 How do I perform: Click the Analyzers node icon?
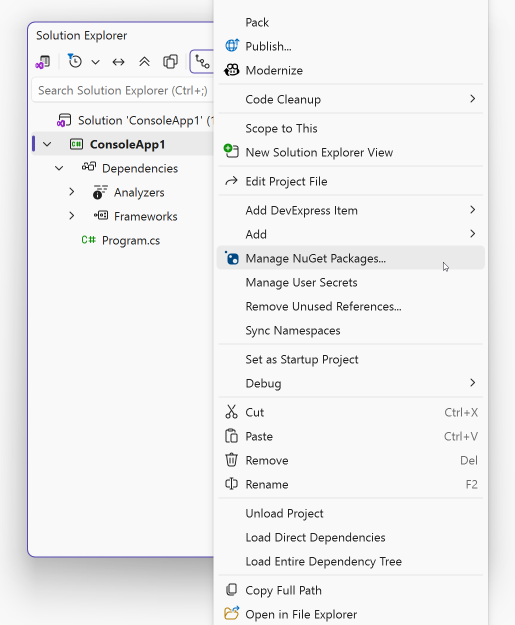click(x=100, y=192)
